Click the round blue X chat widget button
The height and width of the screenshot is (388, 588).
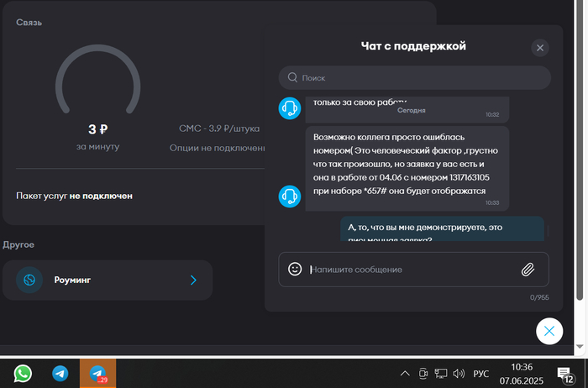coord(549,331)
